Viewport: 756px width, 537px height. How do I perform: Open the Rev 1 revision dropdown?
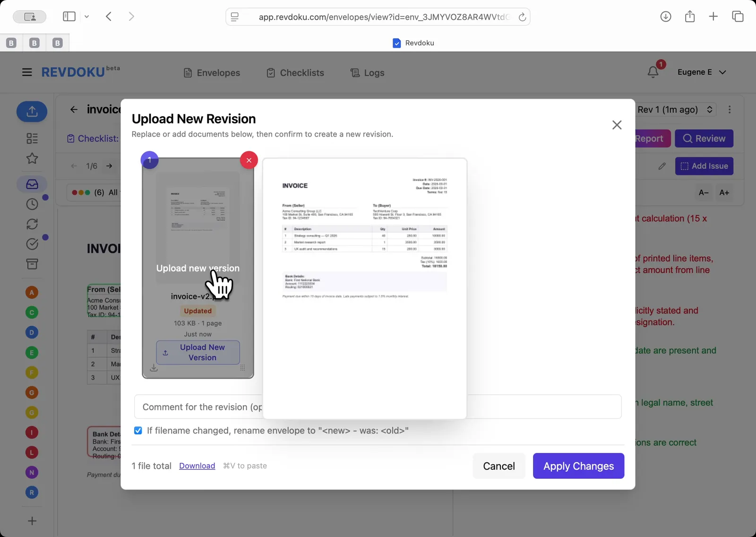[x=676, y=109]
